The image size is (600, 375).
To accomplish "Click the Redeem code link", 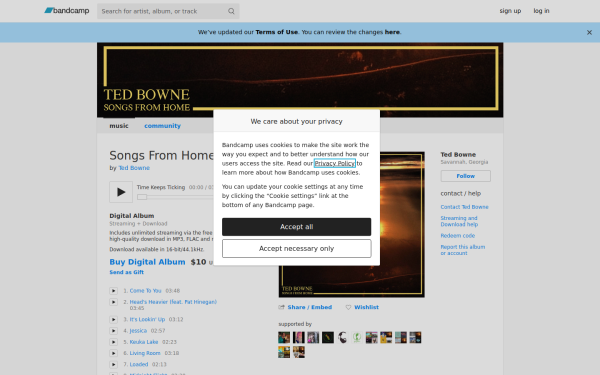I will pos(457,236).
